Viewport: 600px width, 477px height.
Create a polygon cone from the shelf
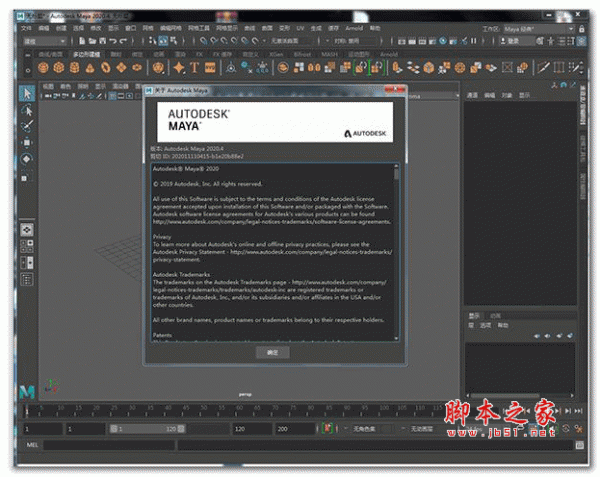(x=90, y=68)
